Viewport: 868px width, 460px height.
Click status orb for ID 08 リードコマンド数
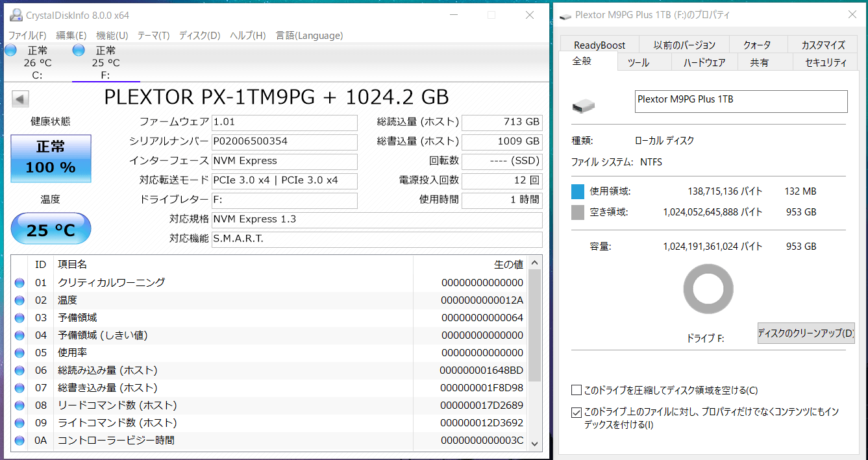[19, 406]
